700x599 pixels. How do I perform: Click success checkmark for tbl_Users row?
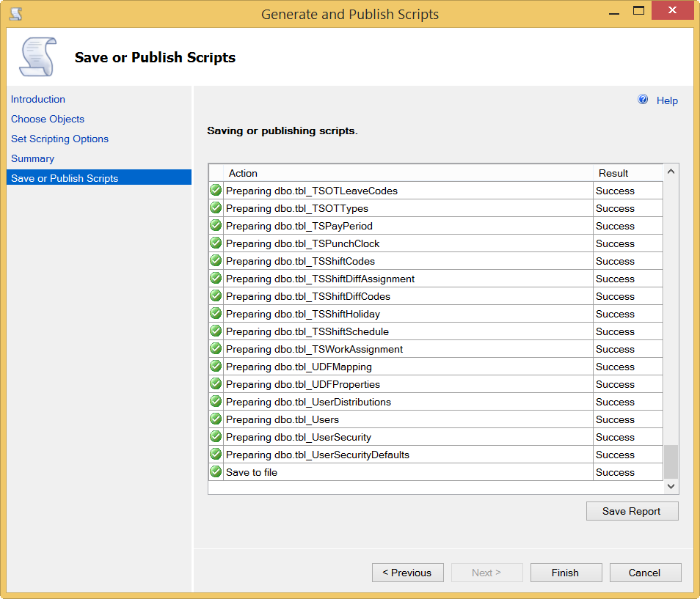click(x=216, y=419)
